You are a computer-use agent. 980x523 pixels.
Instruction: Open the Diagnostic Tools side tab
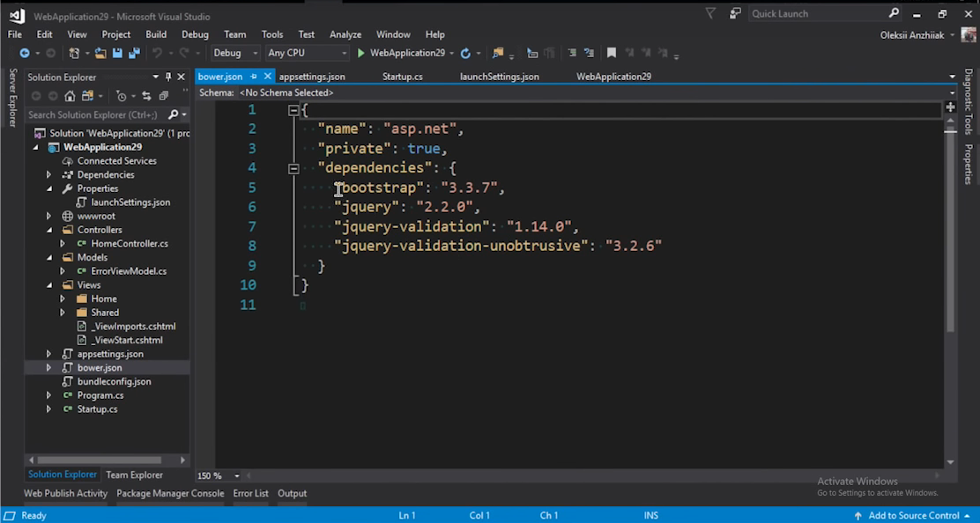click(x=969, y=101)
